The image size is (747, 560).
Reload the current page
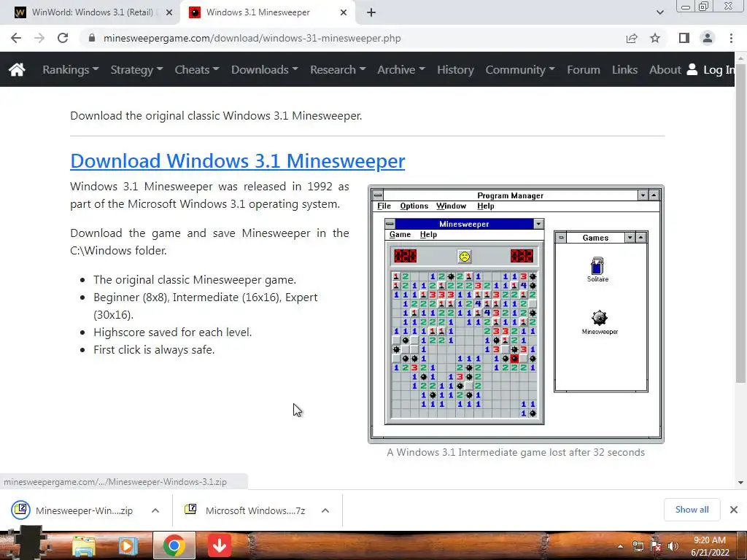[x=63, y=38]
